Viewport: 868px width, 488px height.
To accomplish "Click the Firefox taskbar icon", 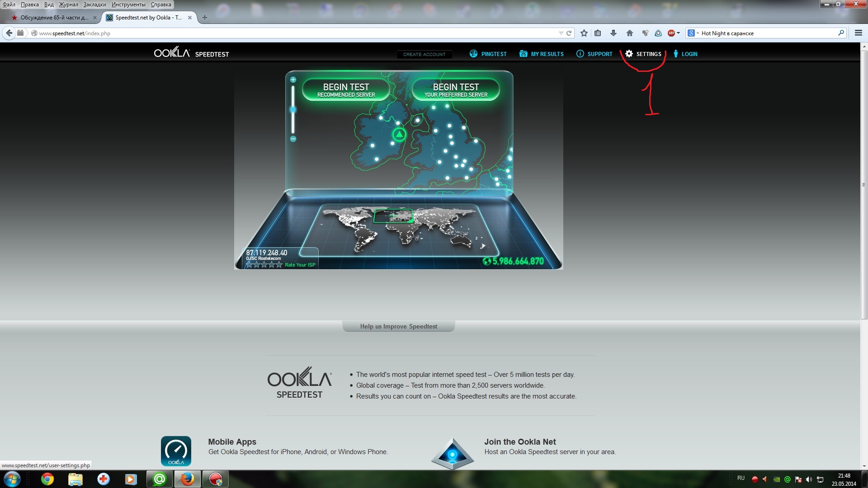I will [188, 479].
